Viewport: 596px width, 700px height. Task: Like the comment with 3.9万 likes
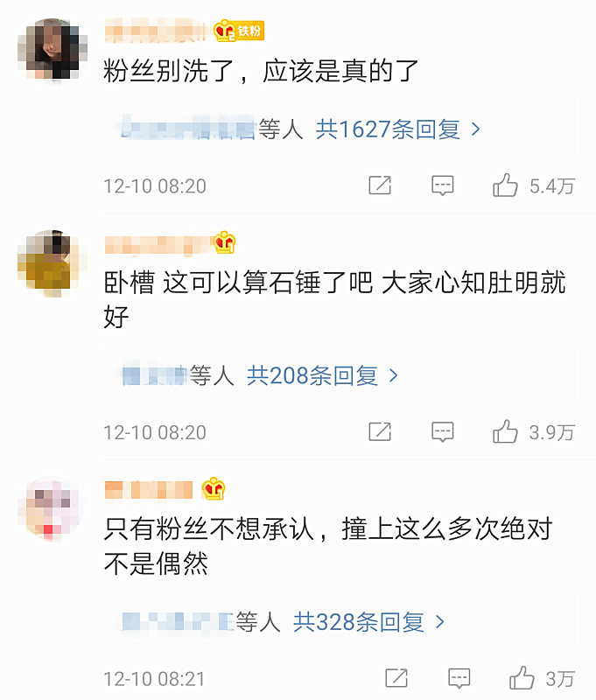505,431
